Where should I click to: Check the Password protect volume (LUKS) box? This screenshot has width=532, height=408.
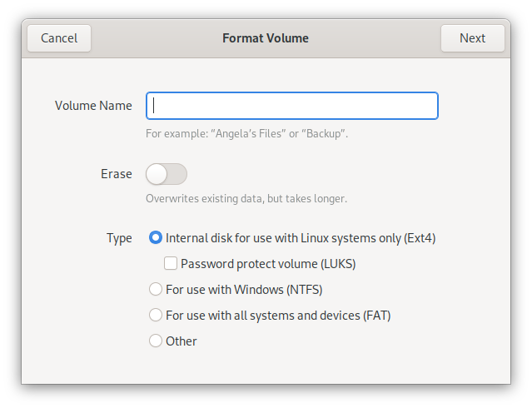click(171, 264)
